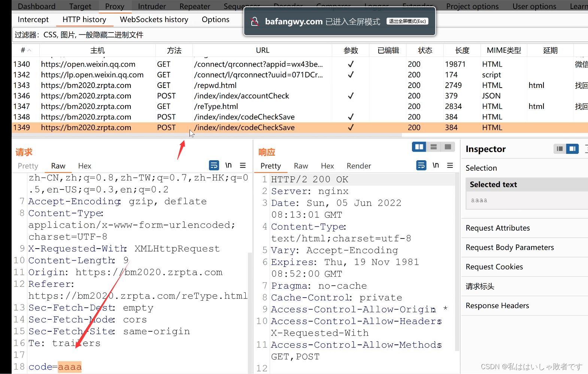The height and width of the screenshot is (374, 588).
Task: Toggle word wrap icon in response pane
Action: tap(421, 165)
